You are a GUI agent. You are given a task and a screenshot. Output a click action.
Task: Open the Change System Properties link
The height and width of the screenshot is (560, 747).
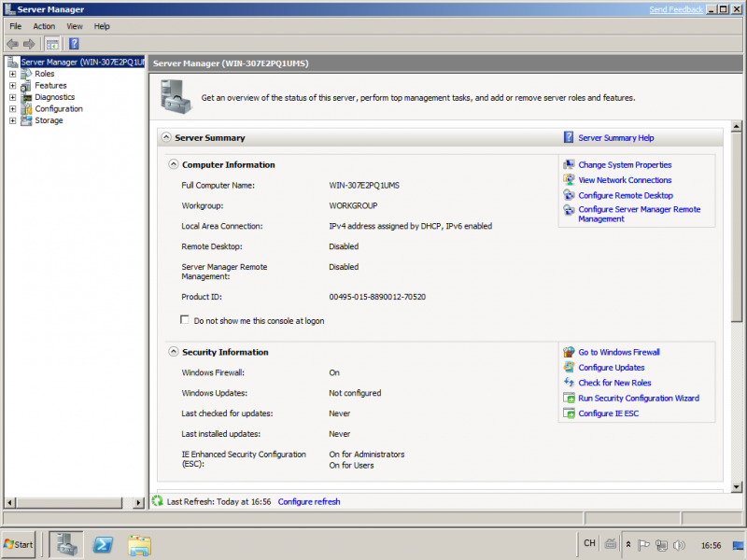pyautogui.click(x=625, y=165)
